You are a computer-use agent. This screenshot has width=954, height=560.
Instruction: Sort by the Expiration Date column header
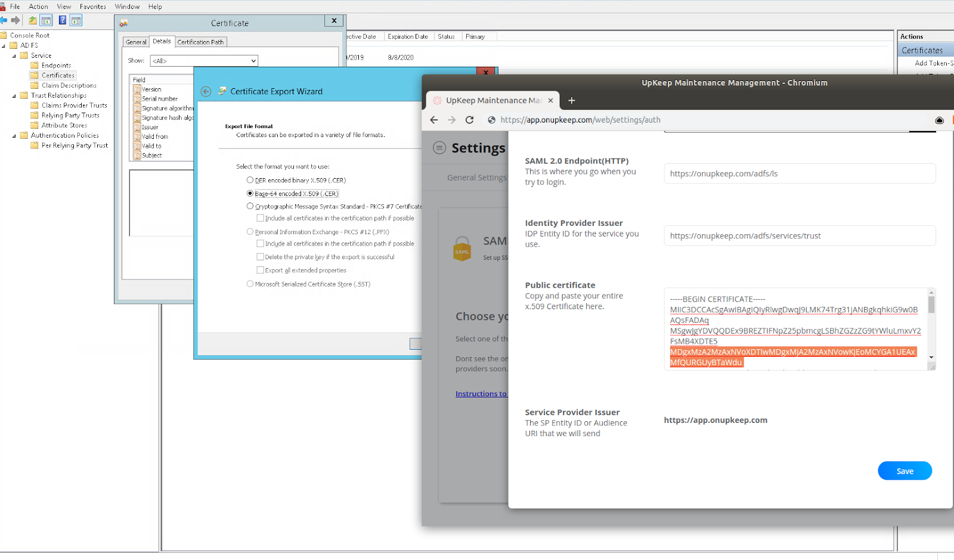(x=408, y=37)
